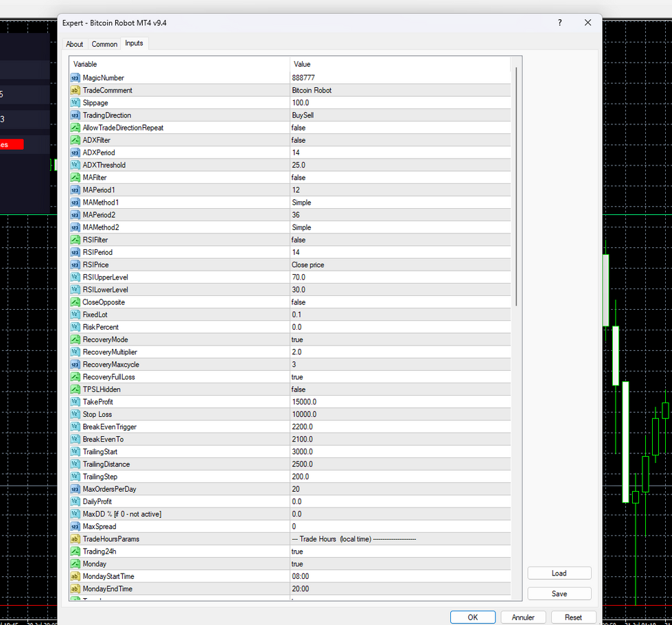
Task: Click the OK button
Action: tap(473, 617)
